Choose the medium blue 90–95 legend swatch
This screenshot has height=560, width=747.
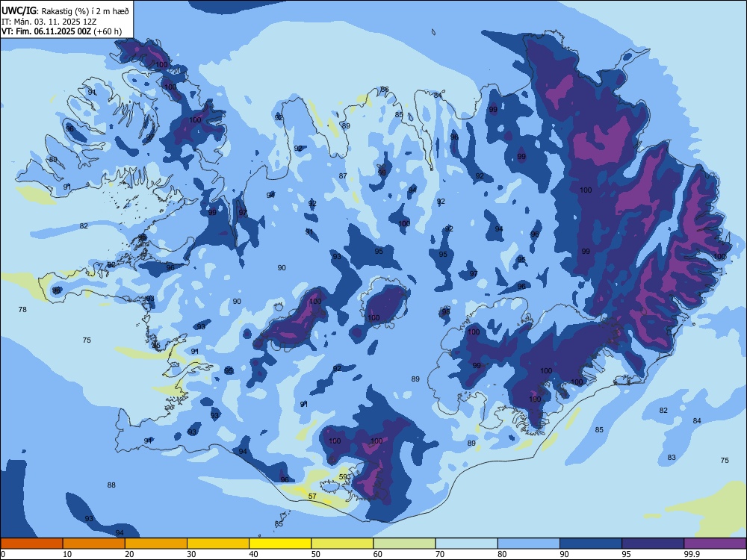591,544
